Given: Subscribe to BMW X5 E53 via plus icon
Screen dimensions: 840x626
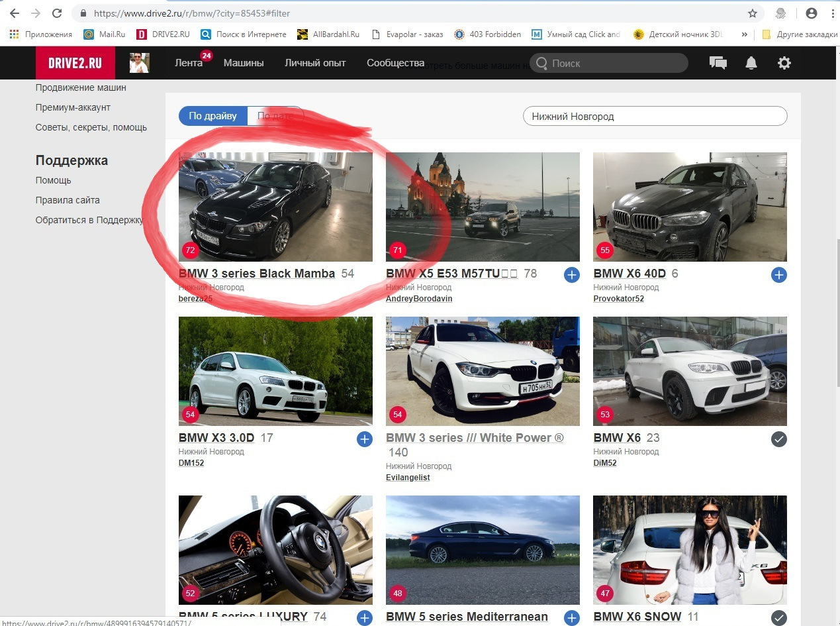Looking at the screenshot, I should [x=571, y=274].
